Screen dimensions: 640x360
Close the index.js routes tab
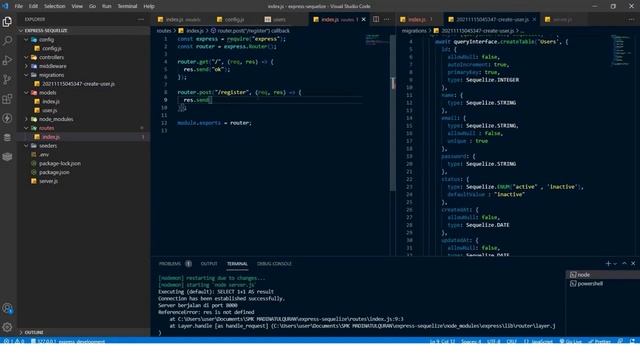[364, 19]
